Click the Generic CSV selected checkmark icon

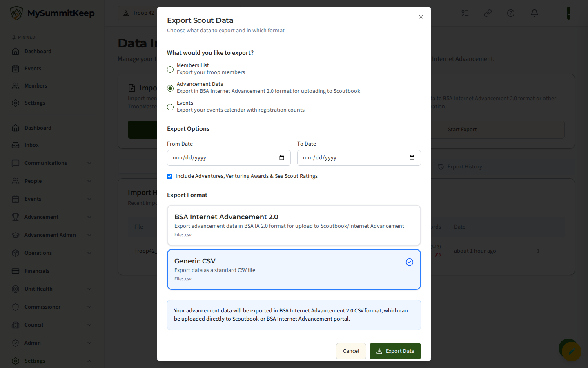coord(410,262)
